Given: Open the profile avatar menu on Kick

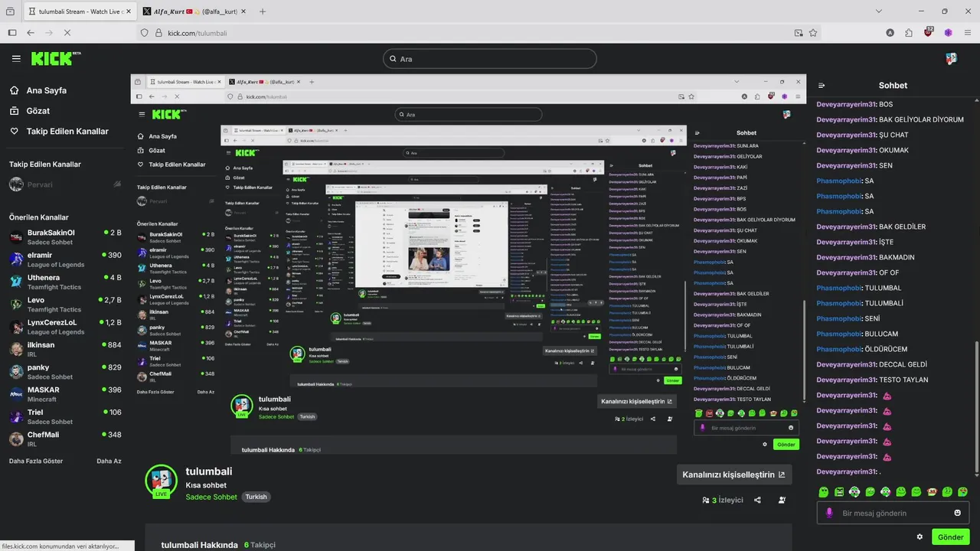Looking at the screenshot, I should click(x=951, y=58).
